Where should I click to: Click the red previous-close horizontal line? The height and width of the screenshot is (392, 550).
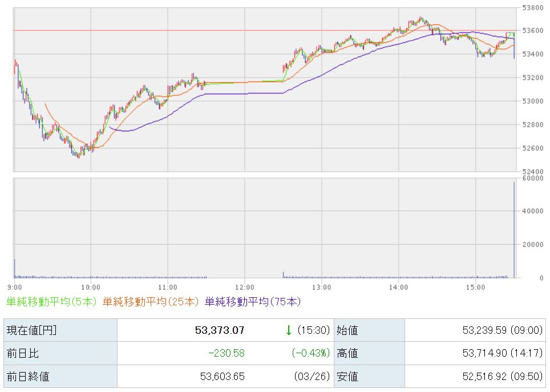(171, 30)
